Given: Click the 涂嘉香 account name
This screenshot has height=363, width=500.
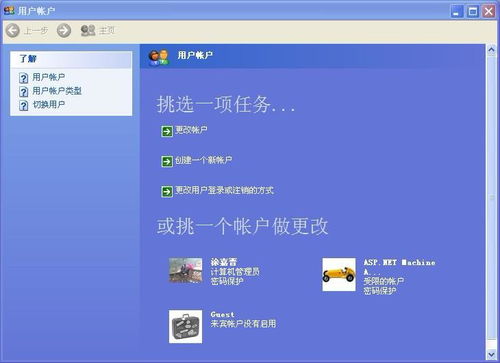Looking at the screenshot, I should 224,262.
